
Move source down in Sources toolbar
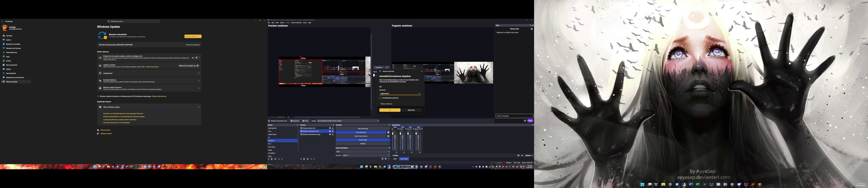tap(314, 159)
